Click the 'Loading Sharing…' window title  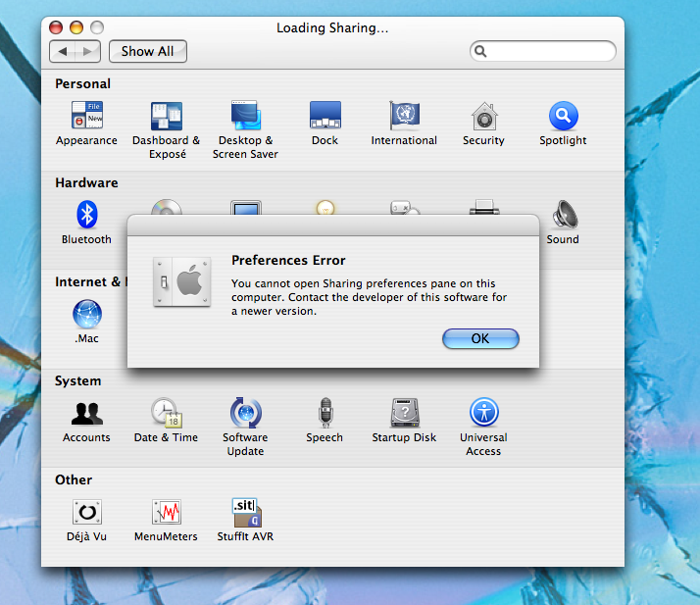tap(332, 28)
